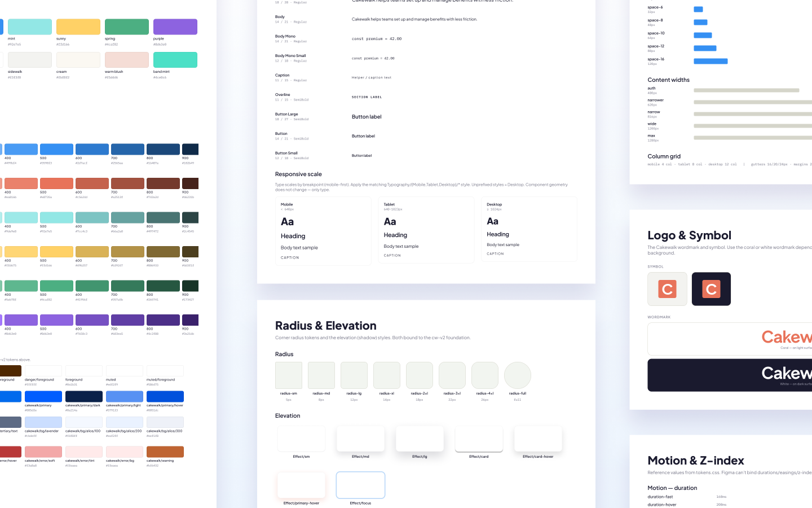Select the sunny yellow color swatch

pos(78,27)
